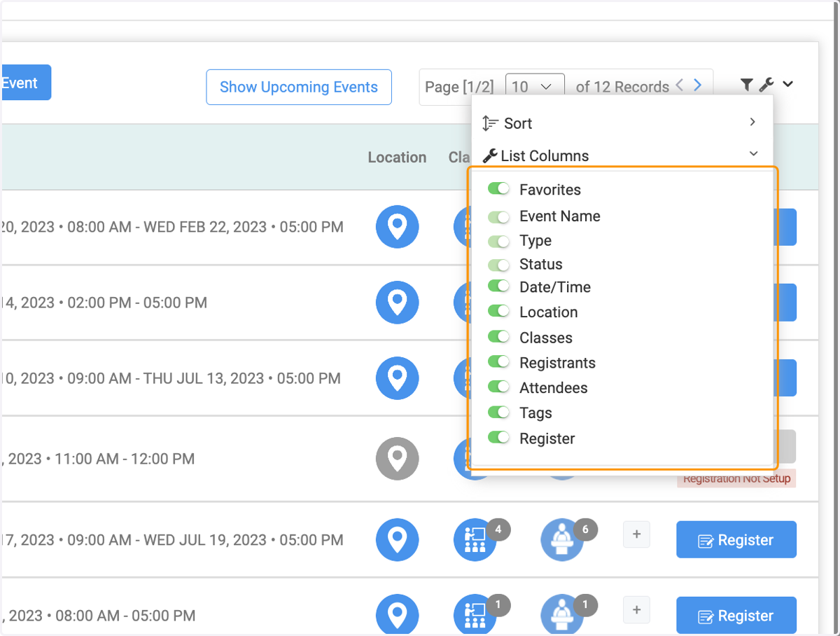Click gray location pin for 11:00 AM event

tap(398, 459)
